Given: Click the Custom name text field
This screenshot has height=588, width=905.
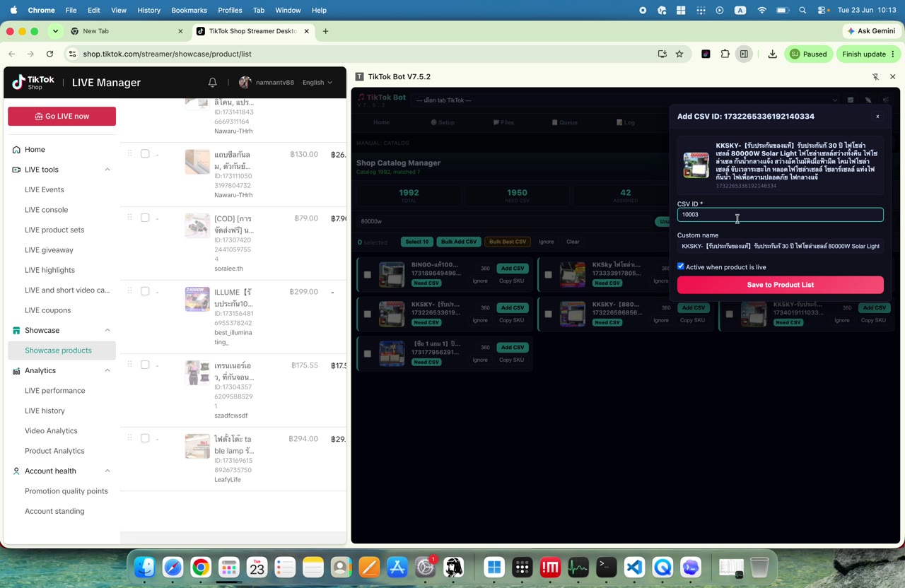Looking at the screenshot, I should [780, 246].
